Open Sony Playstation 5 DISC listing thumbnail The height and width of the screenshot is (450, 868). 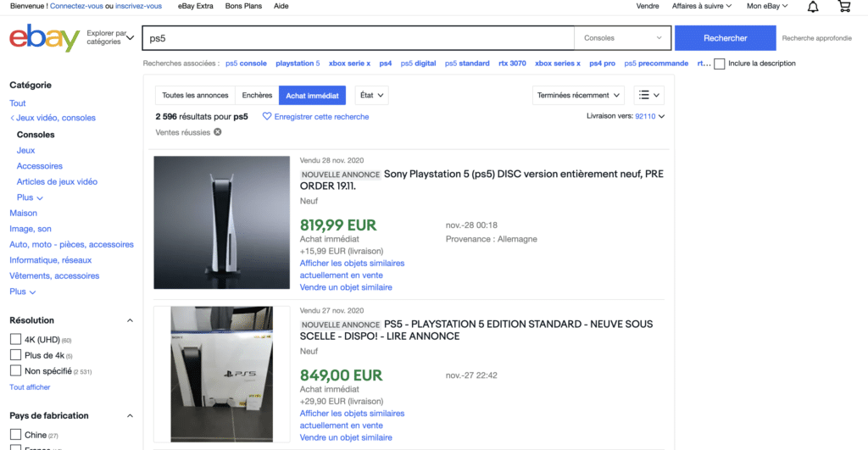point(221,223)
